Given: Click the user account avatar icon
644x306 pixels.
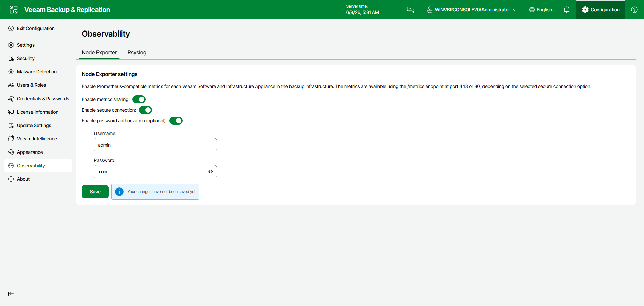Looking at the screenshot, I should click(429, 10).
